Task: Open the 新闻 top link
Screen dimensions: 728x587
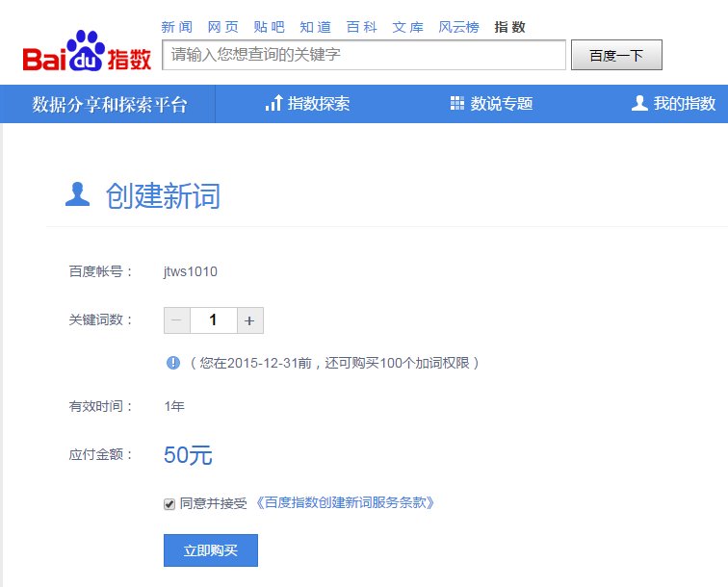Action: (177, 27)
